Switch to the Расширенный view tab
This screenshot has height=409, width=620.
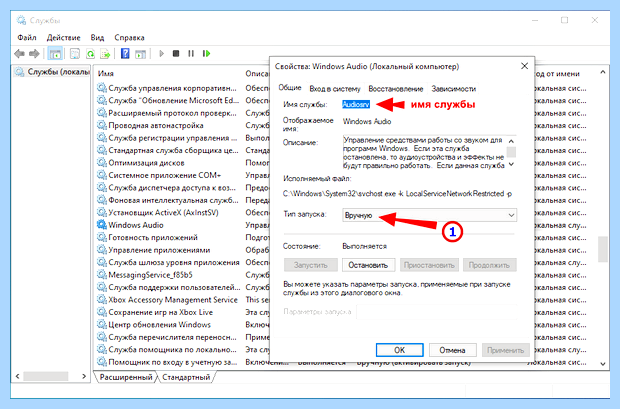126,377
